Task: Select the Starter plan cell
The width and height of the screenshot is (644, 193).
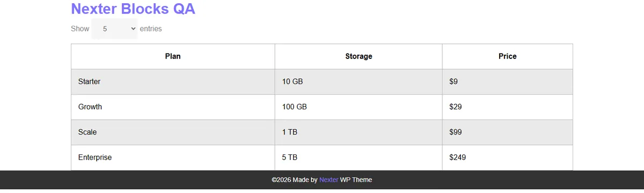Action: [x=173, y=82]
